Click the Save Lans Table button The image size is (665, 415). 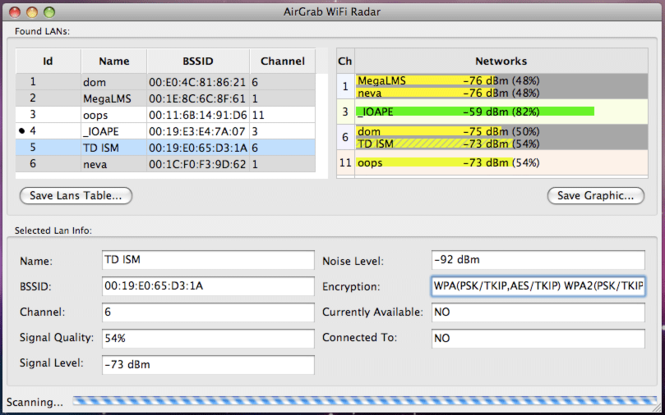pyautogui.click(x=76, y=196)
